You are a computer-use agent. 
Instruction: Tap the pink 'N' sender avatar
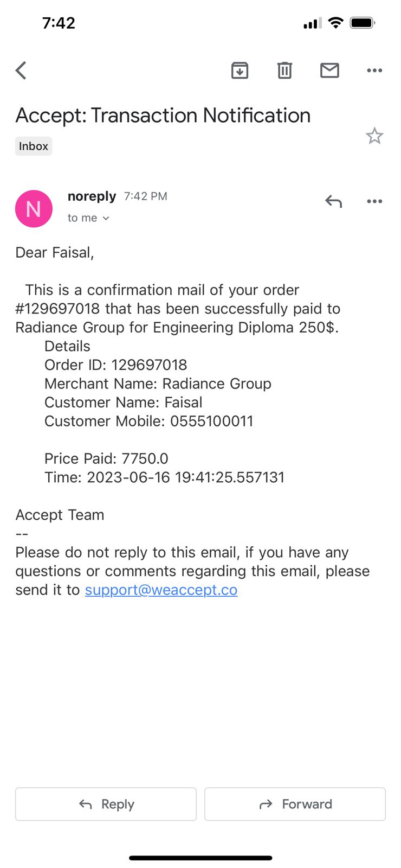[34, 208]
